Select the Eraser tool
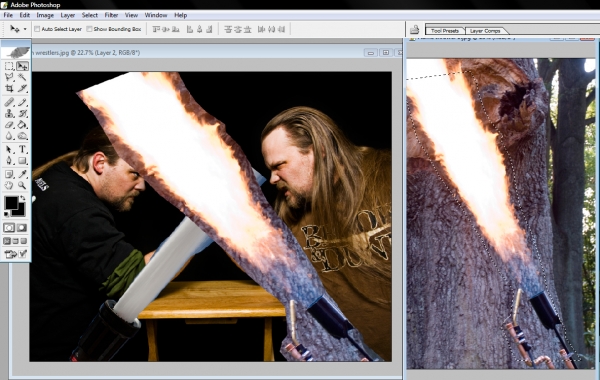Viewport: 600px width, 380px height. pyautogui.click(x=9, y=124)
